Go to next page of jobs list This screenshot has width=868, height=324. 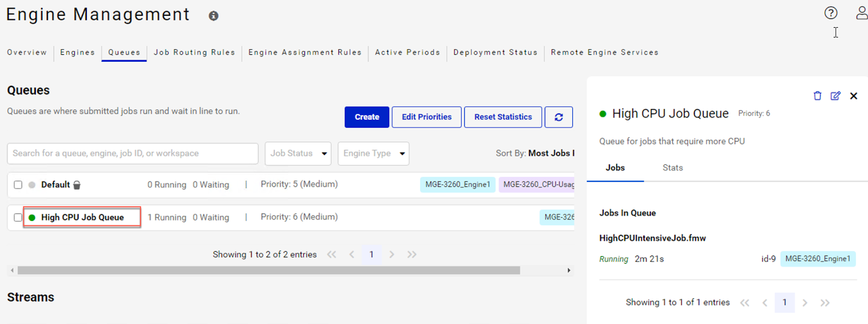pyautogui.click(x=805, y=303)
